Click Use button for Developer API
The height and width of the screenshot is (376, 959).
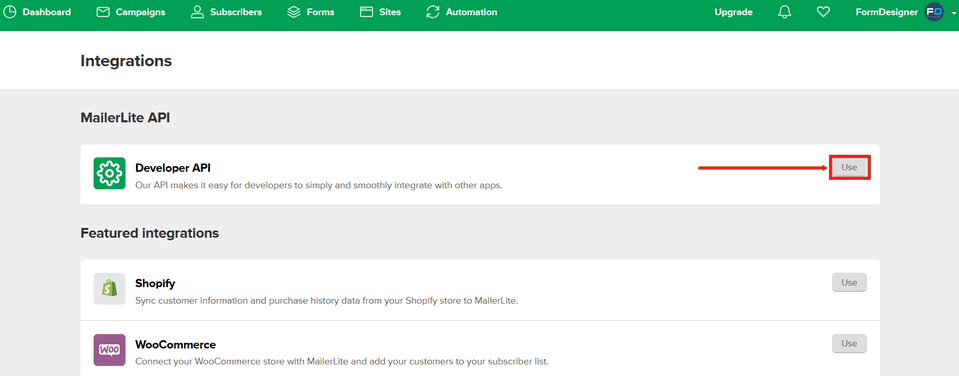tap(849, 167)
